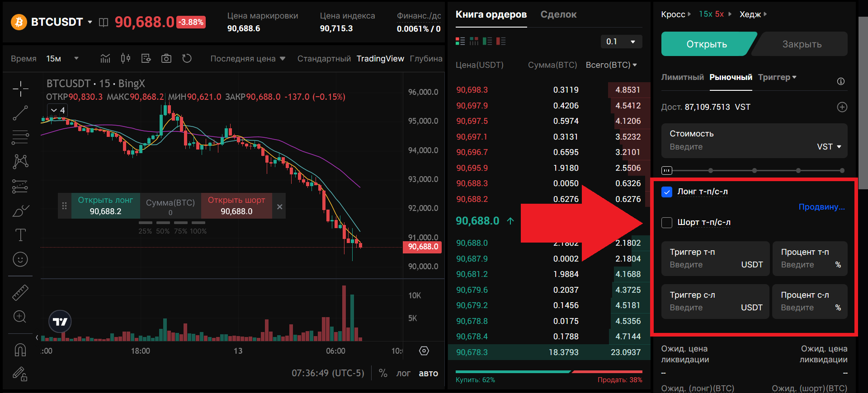Select the crosshair cursor tool

(20, 89)
